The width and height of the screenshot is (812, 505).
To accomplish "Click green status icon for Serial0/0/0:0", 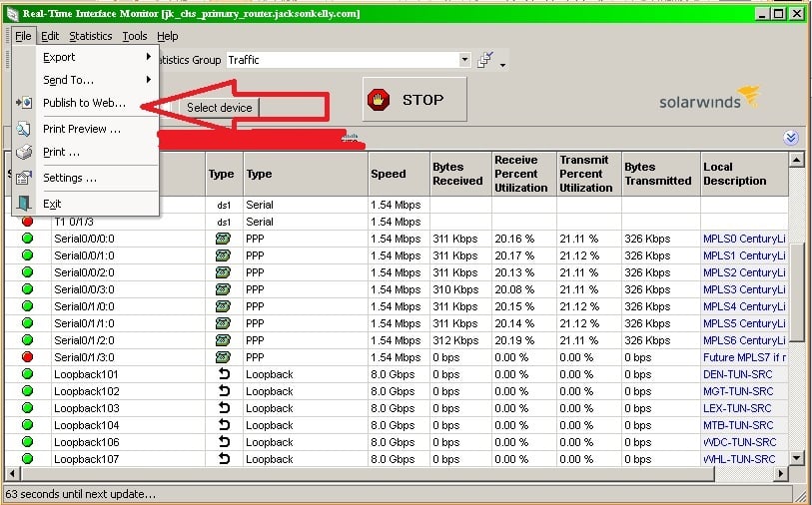I will 27,239.
